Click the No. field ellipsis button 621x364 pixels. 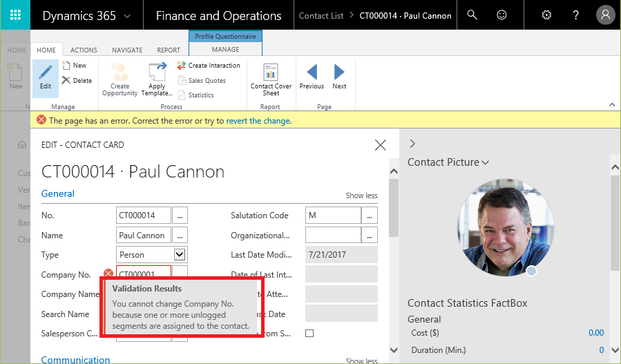pyautogui.click(x=180, y=215)
